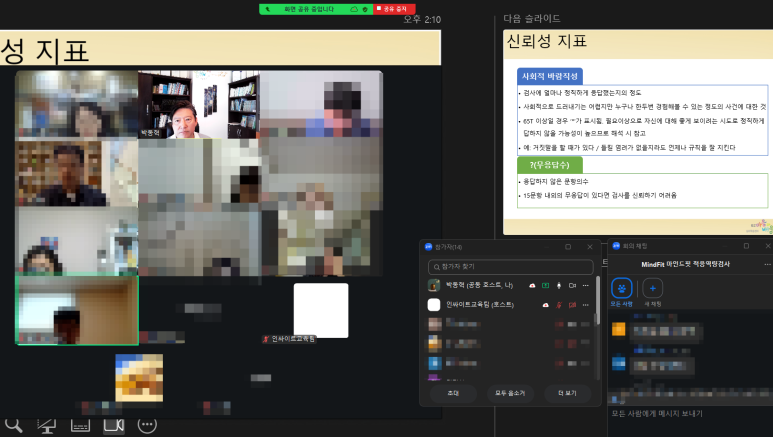The width and height of the screenshot is (773, 437).
Task: Click the red camera-off icon in 인싸이트교육팀 row
Action: [572, 305]
